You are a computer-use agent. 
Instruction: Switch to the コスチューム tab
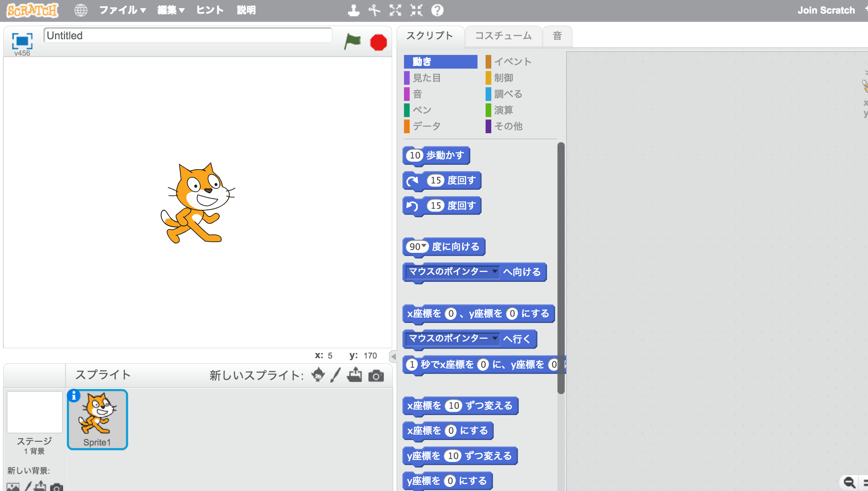503,36
